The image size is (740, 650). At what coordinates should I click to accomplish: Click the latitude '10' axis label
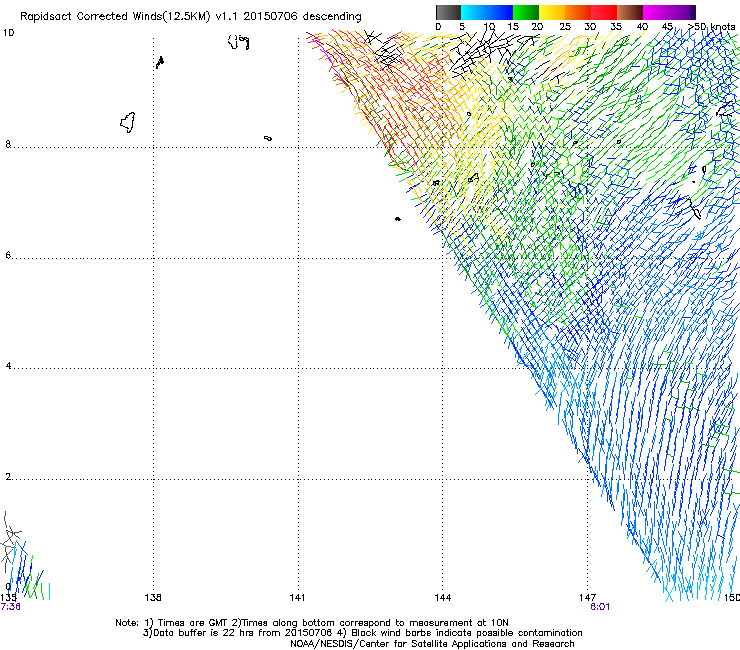click(x=8, y=33)
